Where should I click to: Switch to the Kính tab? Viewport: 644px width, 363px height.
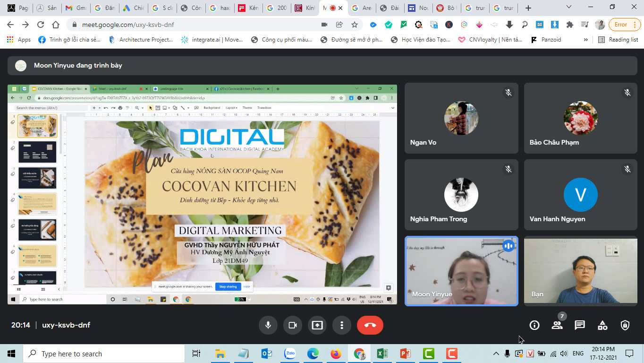pyautogui.click(x=305, y=8)
